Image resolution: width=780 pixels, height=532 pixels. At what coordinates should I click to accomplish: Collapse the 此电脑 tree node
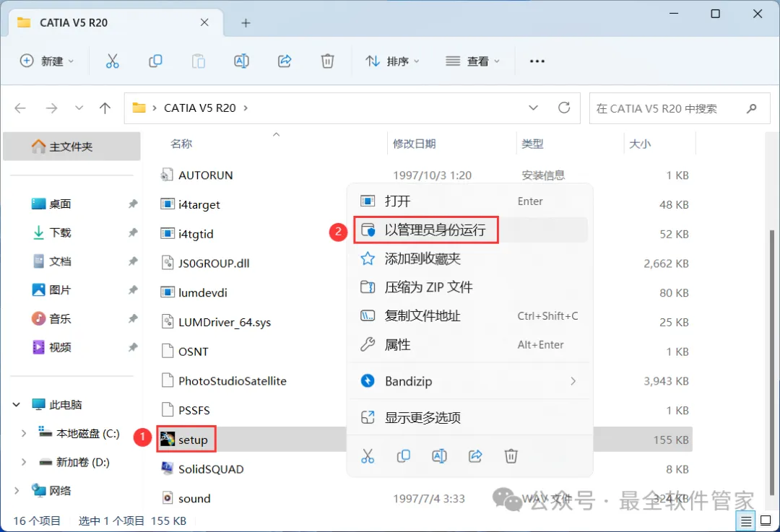(x=17, y=405)
